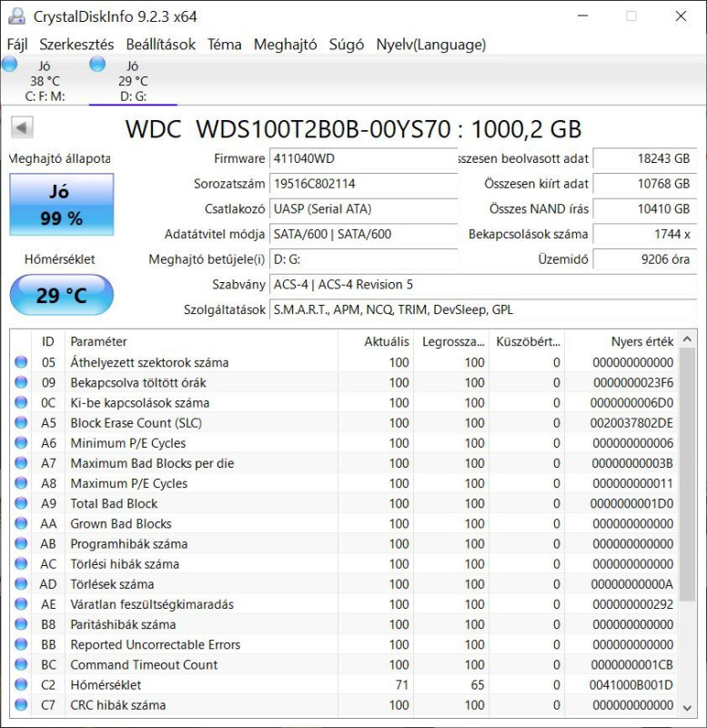Click the scrollbar down arrow in SMART list
This screenshot has width=707, height=728.
point(688,708)
